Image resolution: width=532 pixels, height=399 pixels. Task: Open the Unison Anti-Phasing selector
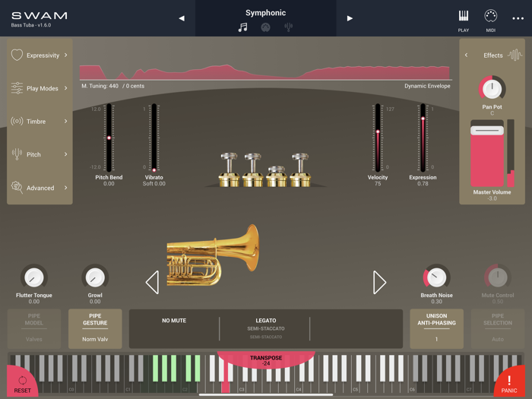pyautogui.click(x=436, y=328)
